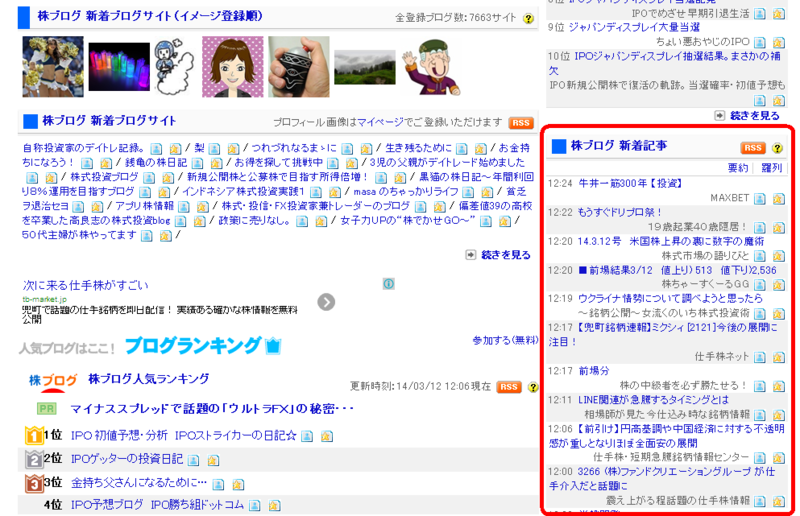Open the waving old man cartoon thumbnail
The image size is (800, 516).
(x=432, y=67)
